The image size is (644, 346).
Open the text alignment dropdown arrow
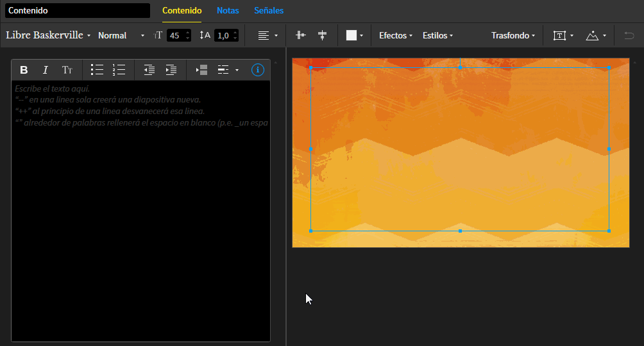pos(276,36)
